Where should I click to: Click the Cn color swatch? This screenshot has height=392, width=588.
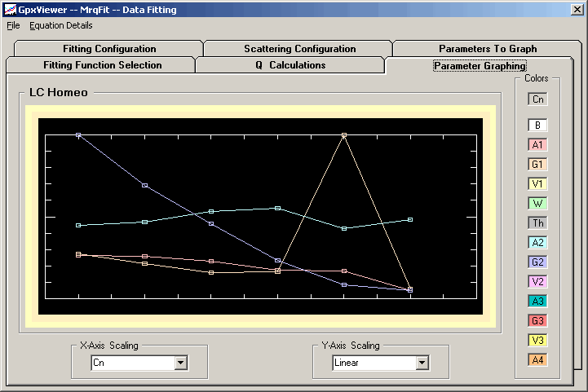[537, 99]
